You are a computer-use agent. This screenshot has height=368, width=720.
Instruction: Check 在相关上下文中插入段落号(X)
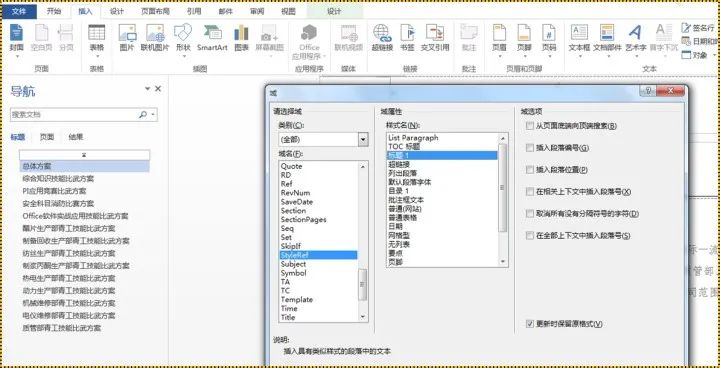[530, 192]
